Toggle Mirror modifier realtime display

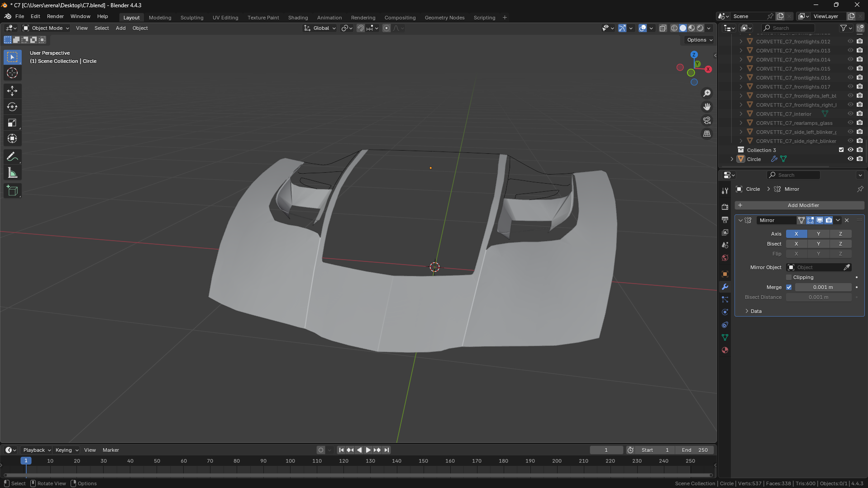(820, 220)
